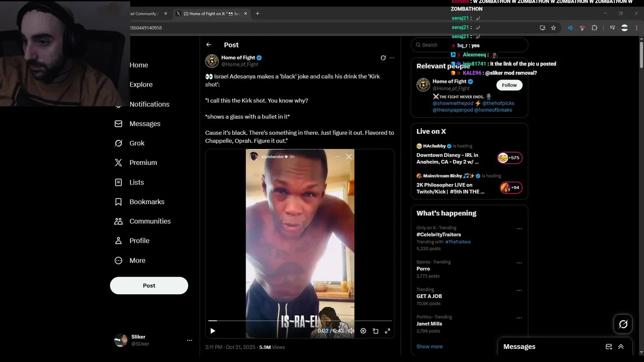Install app icon in address bar
Viewport: 644px width, 362px height.
542,28
